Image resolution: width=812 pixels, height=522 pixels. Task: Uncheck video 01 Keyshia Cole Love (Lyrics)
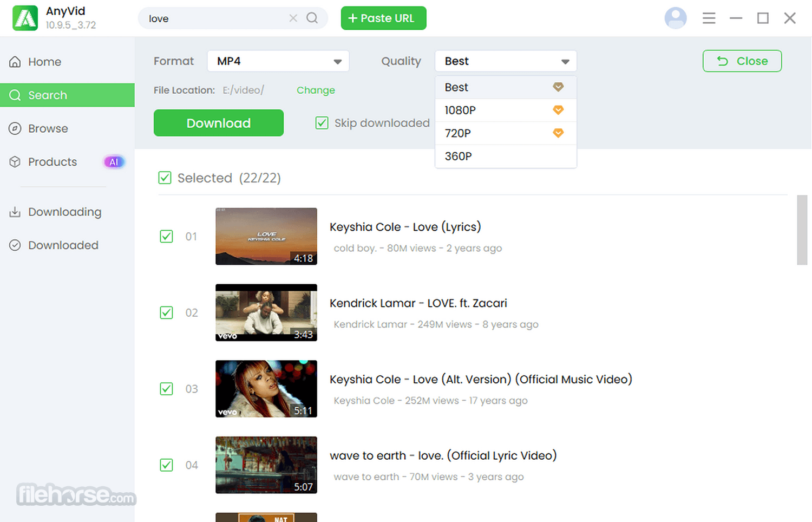pos(167,237)
